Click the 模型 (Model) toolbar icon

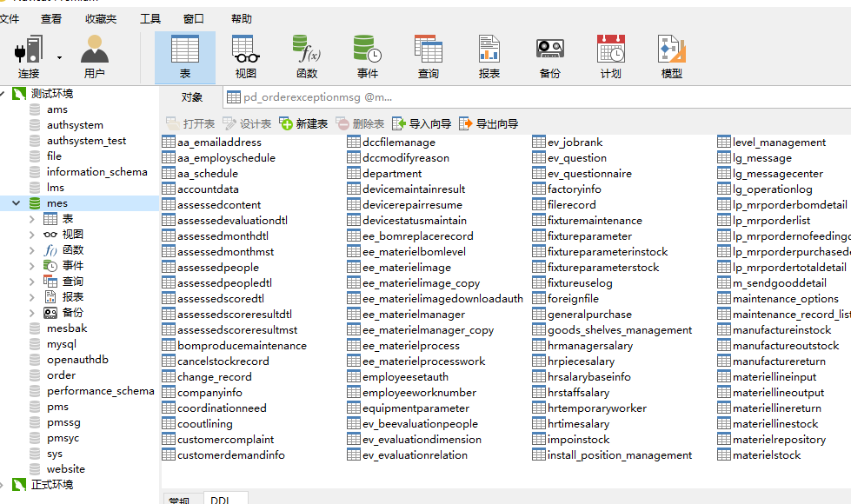(x=671, y=57)
